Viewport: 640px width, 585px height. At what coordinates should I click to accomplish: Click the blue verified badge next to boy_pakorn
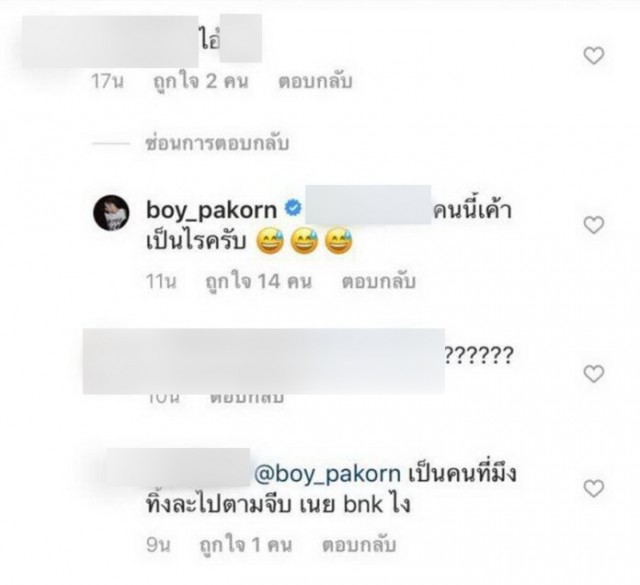293,209
